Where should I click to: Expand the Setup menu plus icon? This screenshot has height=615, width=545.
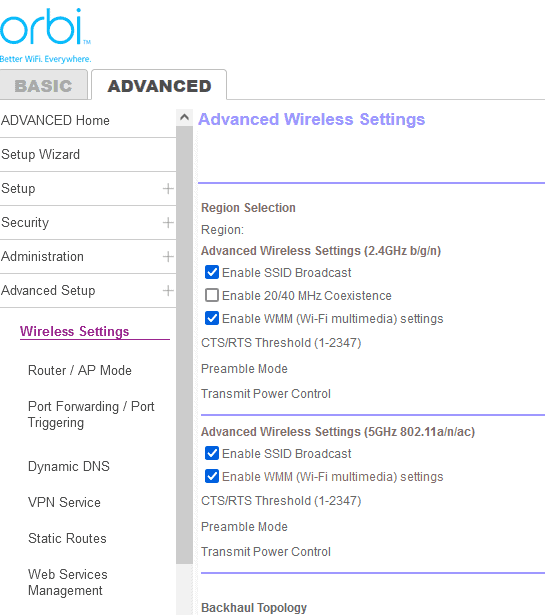coord(168,189)
